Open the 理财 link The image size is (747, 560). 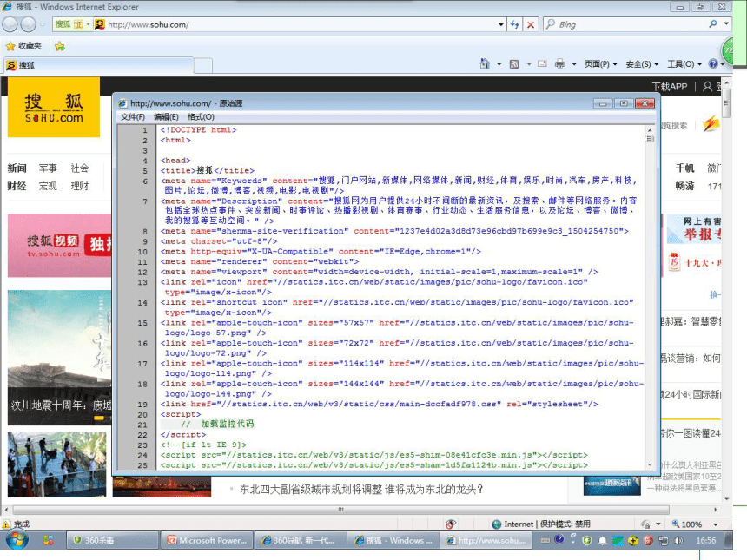[80, 186]
